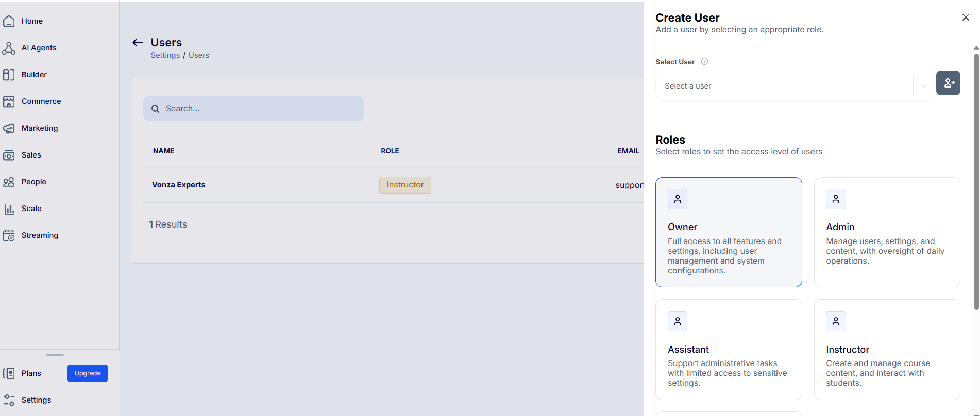The height and width of the screenshot is (416, 980).
Task: Open Commerce menu item
Action: [41, 101]
